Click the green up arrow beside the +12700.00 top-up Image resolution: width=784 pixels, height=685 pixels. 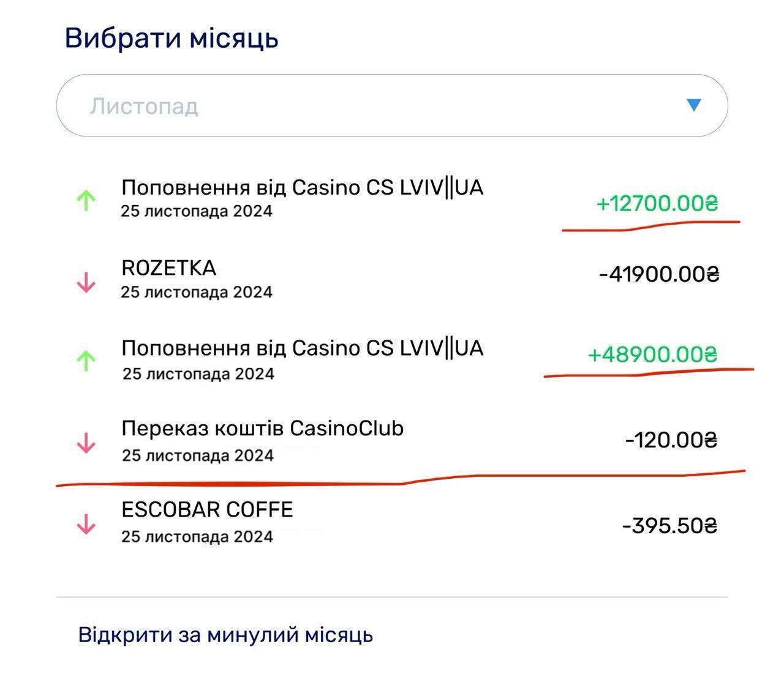[x=86, y=201]
